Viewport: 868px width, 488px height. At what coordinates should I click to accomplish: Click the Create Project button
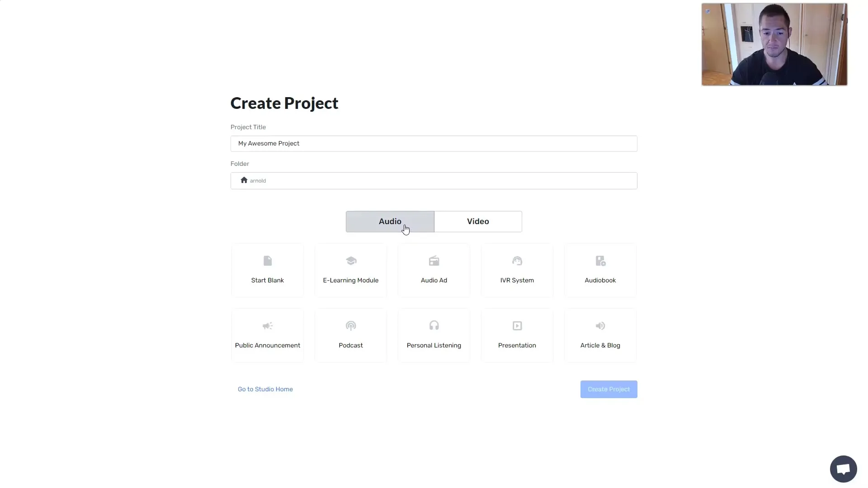pos(609,389)
